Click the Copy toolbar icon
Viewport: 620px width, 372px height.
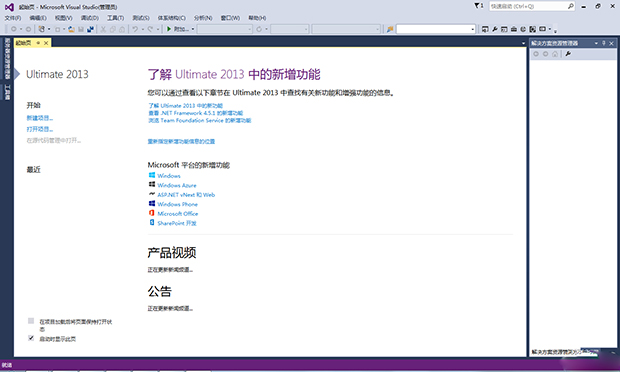point(113,29)
